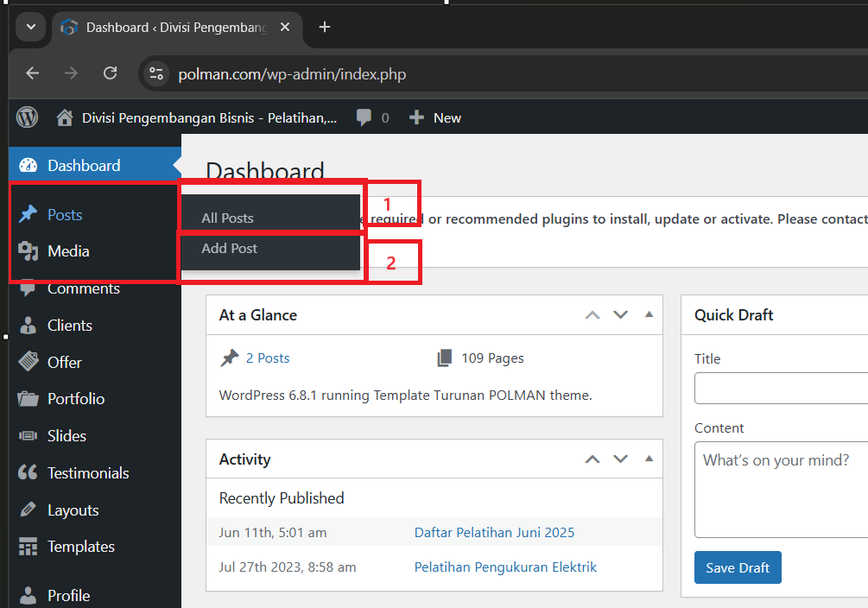Click the Layouts pencil icon
This screenshot has width=868, height=608.
point(28,510)
